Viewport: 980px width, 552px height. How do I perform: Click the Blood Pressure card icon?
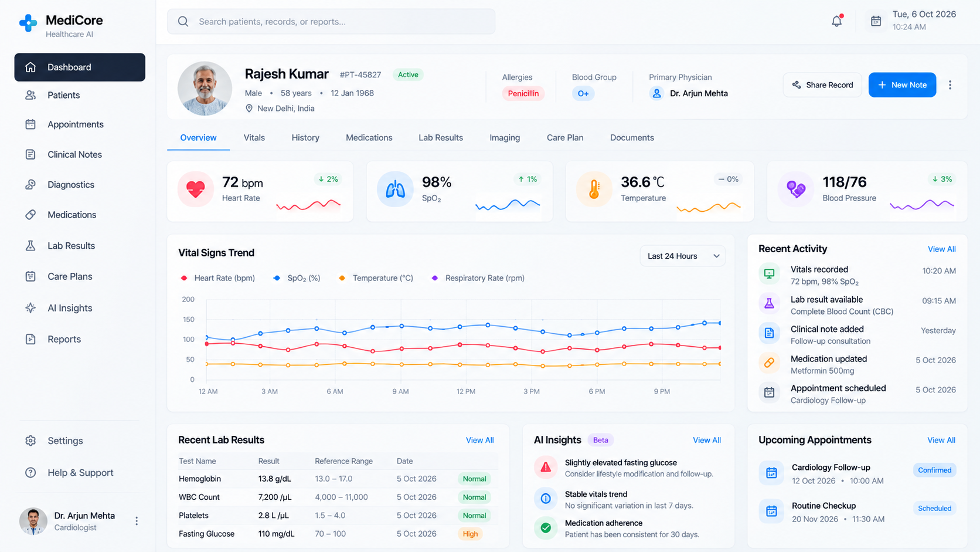795,189
